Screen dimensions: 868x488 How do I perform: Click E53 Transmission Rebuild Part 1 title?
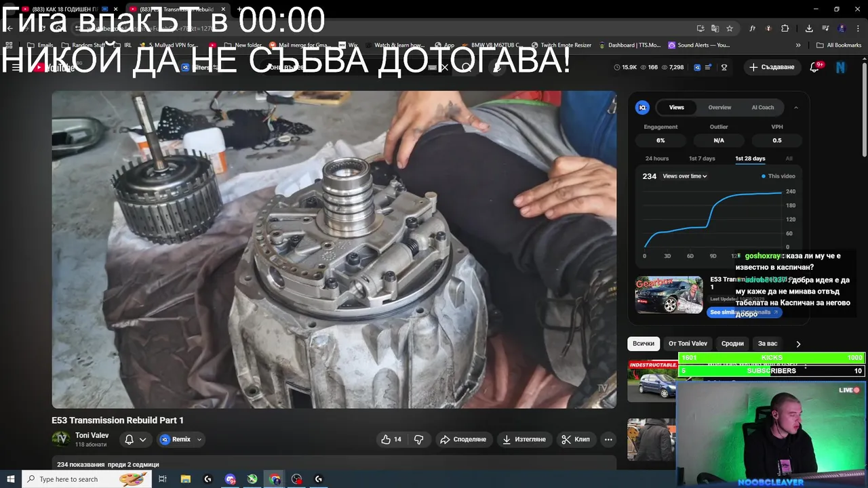pos(118,420)
